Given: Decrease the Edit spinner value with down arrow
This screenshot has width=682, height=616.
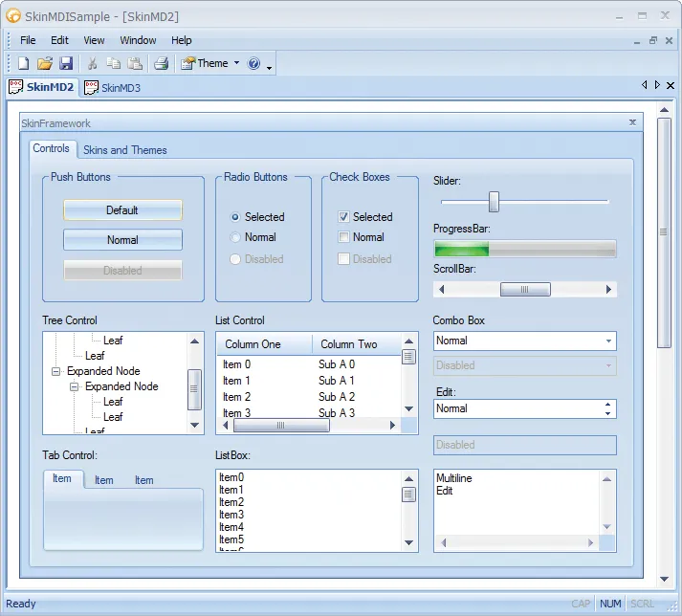Looking at the screenshot, I should coord(607,414).
